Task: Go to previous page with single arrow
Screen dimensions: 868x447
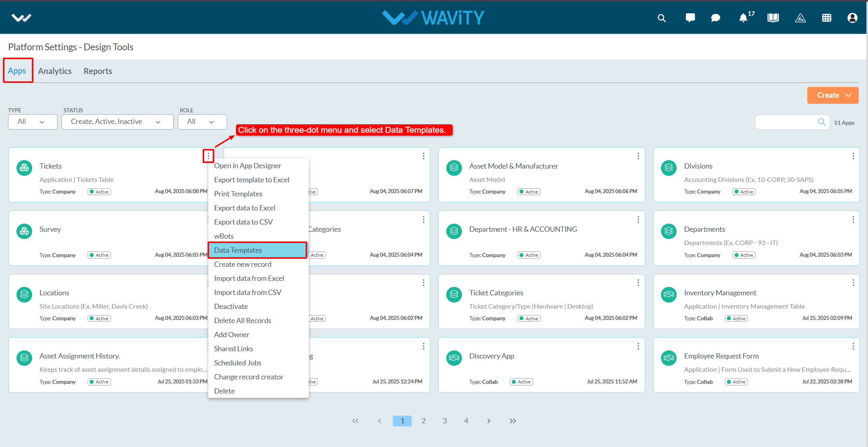Action: tap(379, 421)
